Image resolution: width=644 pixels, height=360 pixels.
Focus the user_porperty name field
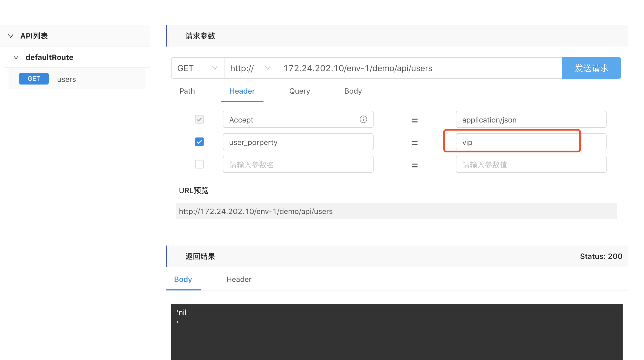(298, 142)
